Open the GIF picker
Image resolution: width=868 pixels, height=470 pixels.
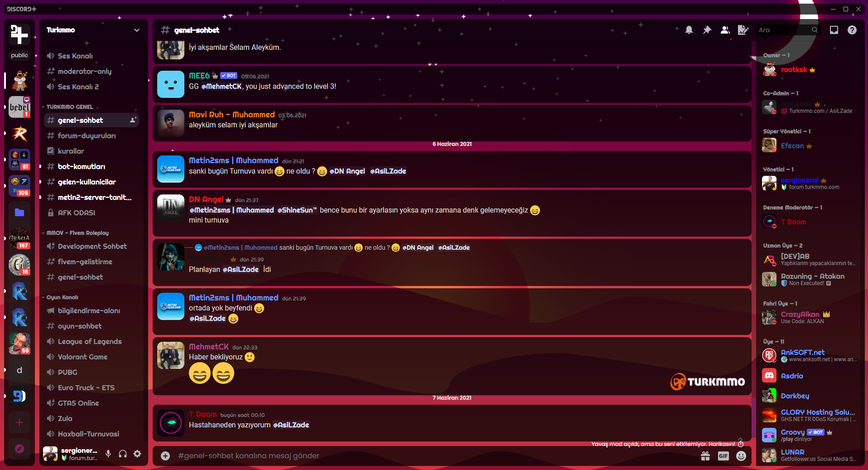(723, 456)
